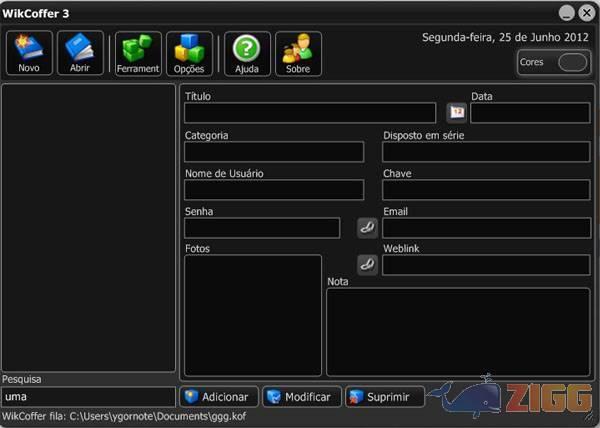Image resolution: width=600 pixels, height=428 pixels.
Task: Minimize the WikCoffer window
Action: click(x=566, y=12)
